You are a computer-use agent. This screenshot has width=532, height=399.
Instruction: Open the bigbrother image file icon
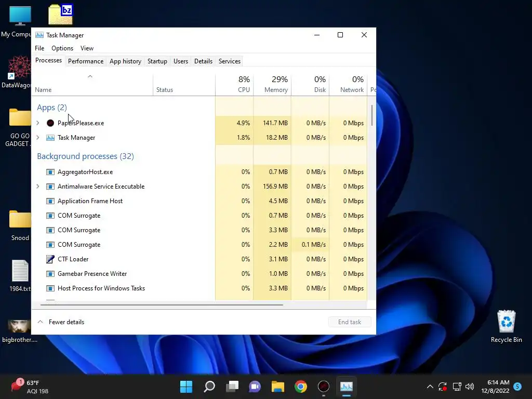(x=19, y=326)
